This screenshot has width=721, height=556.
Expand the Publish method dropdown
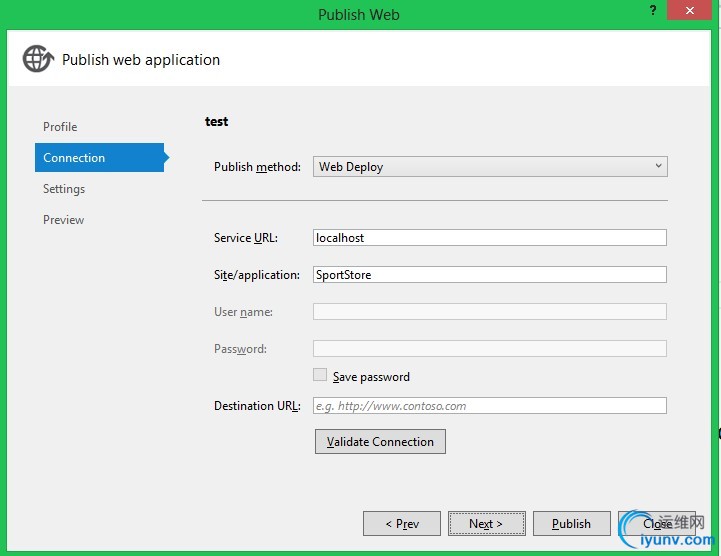(x=490, y=166)
